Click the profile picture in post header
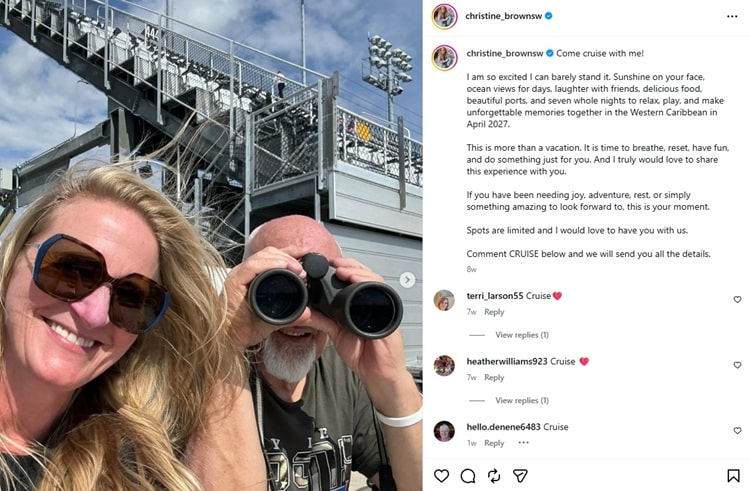The height and width of the screenshot is (491, 750). pyautogui.click(x=444, y=16)
